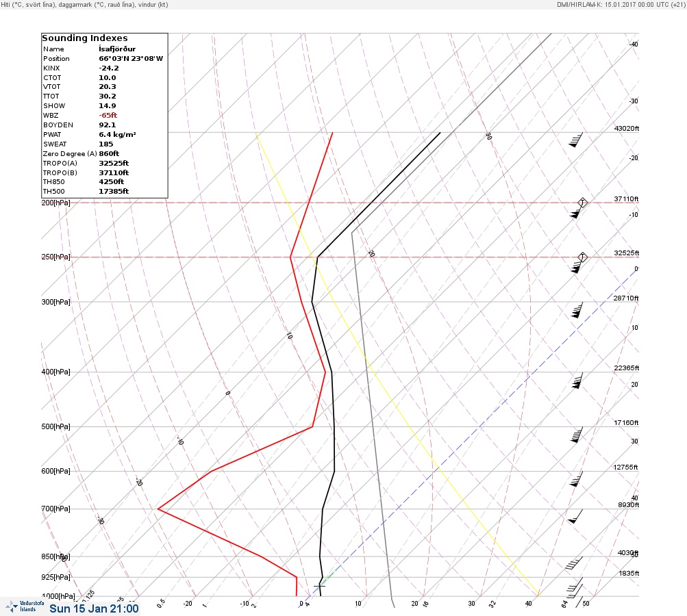Click TROPO(A) row label
Screen dimensions: 687x616
tap(60, 164)
